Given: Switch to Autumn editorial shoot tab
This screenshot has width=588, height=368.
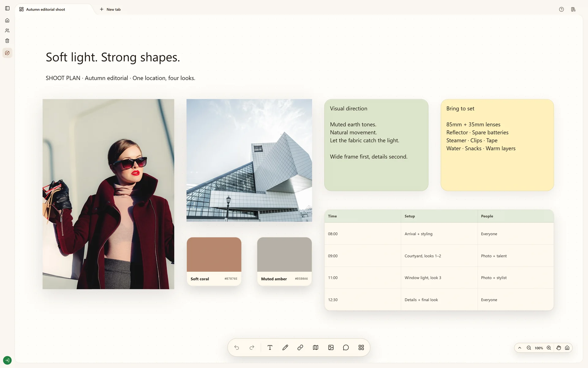Looking at the screenshot, I should tap(46, 10).
